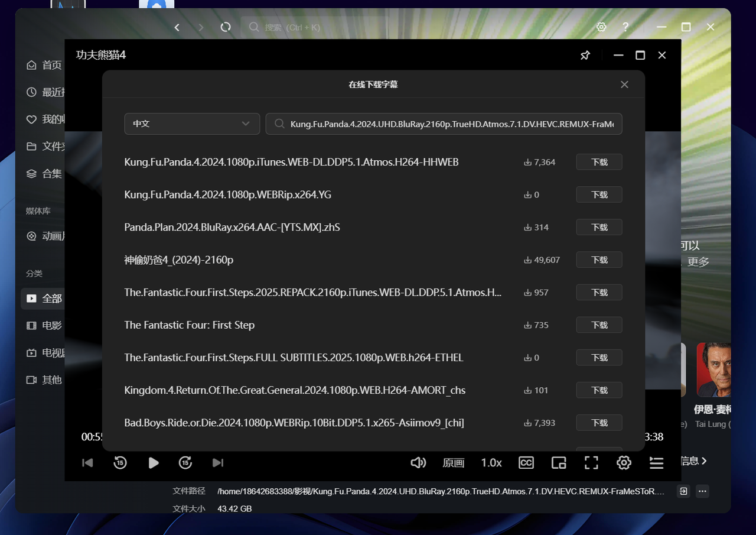Open settings gear in the main window top bar
The width and height of the screenshot is (756, 535).
[601, 27]
